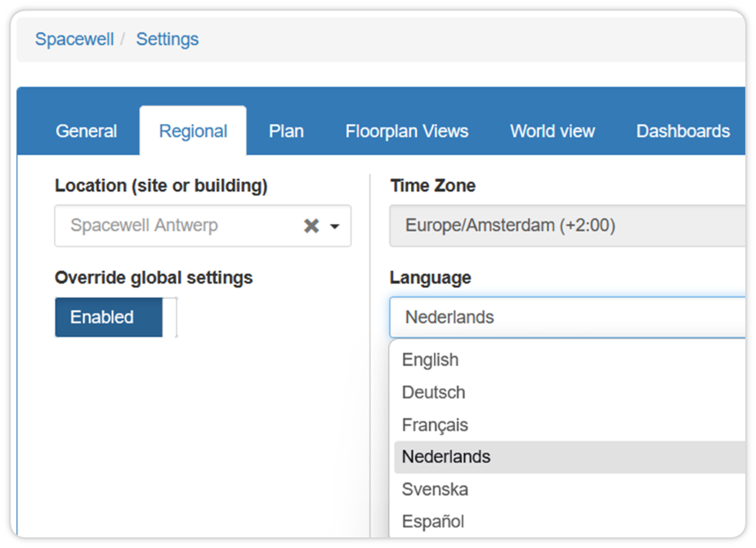
Task: Click the Spacewell breadcrumb link
Action: click(74, 39)
